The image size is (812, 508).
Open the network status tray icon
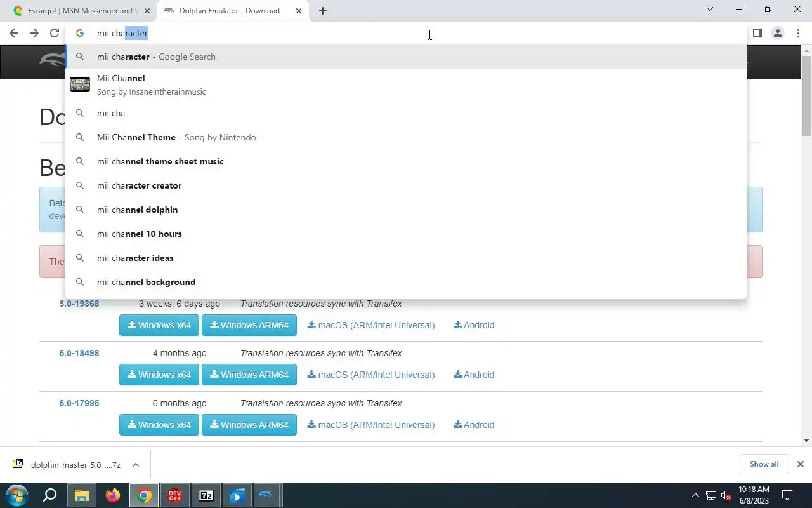click(x=711, y=495)
